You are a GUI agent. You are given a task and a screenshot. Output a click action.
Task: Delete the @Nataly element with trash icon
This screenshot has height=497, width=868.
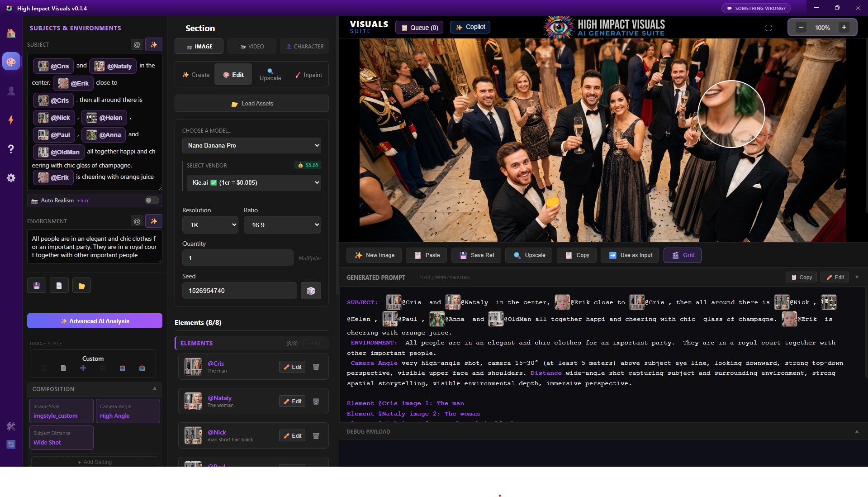pyautogui.click(x=316, y=401)
